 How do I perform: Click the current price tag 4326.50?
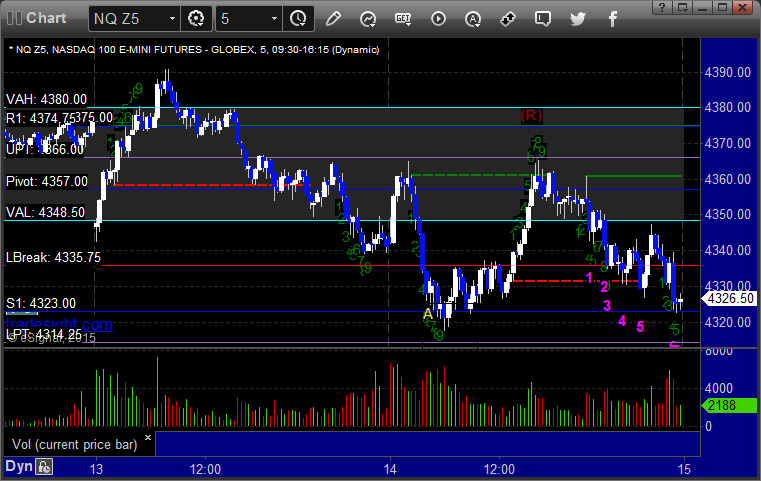(x=729, y=299)
